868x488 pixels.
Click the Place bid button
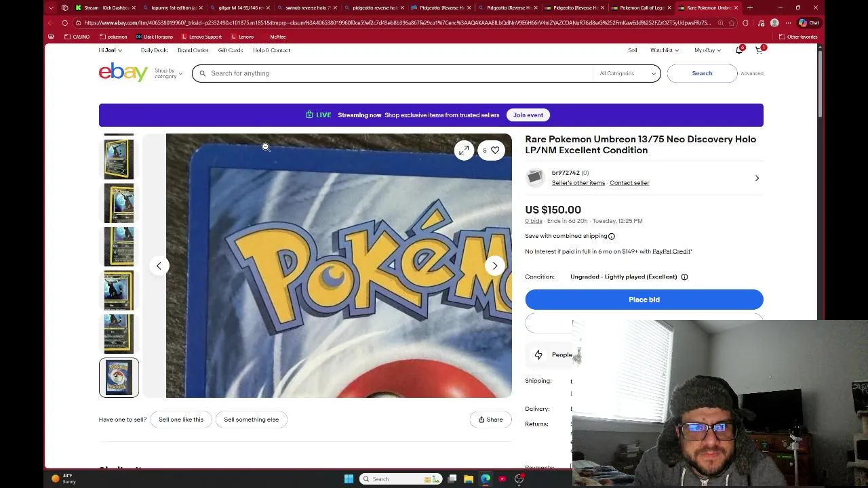(x=644, y=300)
